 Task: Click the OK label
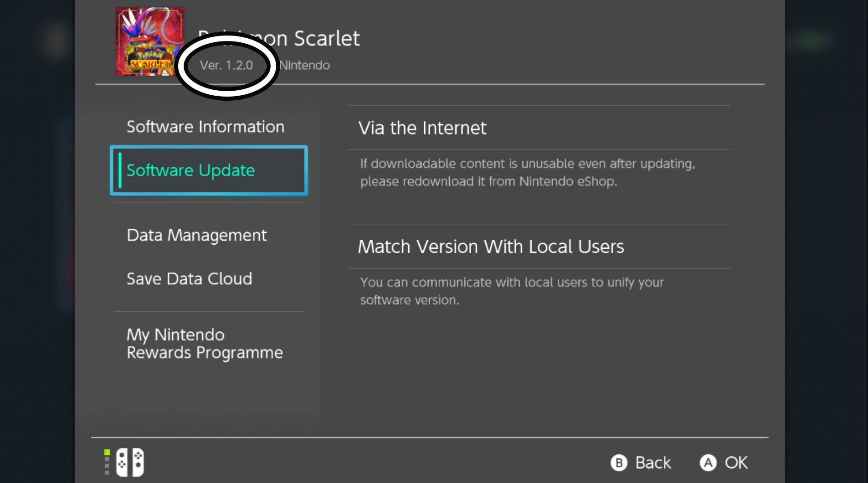tap(736, 463)
